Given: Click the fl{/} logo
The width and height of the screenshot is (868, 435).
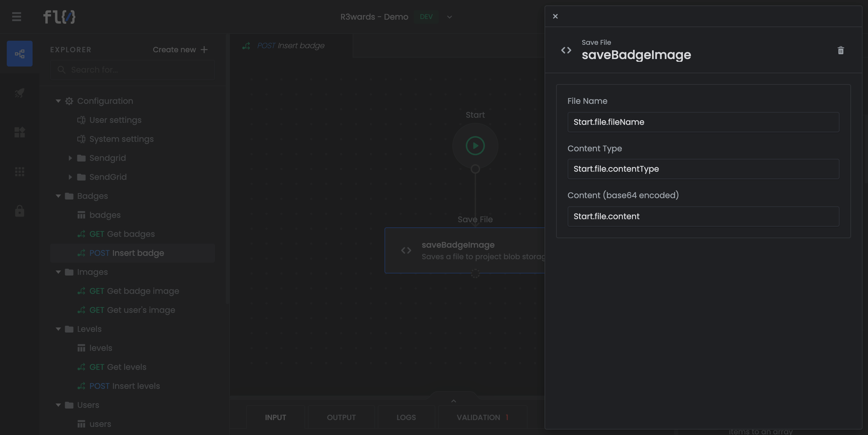Looking at the screenshot, I should pos(59,17).
